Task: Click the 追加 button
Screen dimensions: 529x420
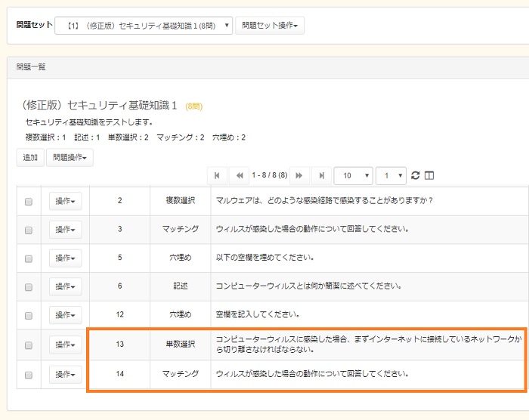Action: (x=29, y=158)
